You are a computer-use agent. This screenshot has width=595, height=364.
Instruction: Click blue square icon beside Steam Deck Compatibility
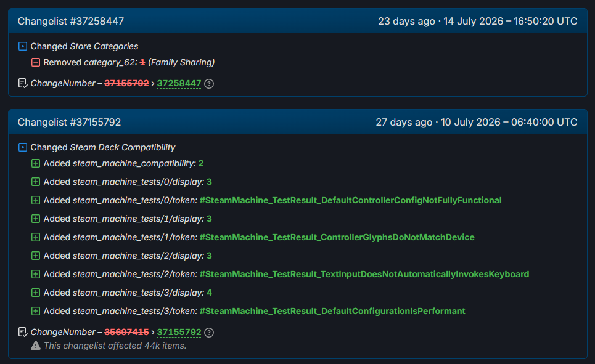click(23, 147)
